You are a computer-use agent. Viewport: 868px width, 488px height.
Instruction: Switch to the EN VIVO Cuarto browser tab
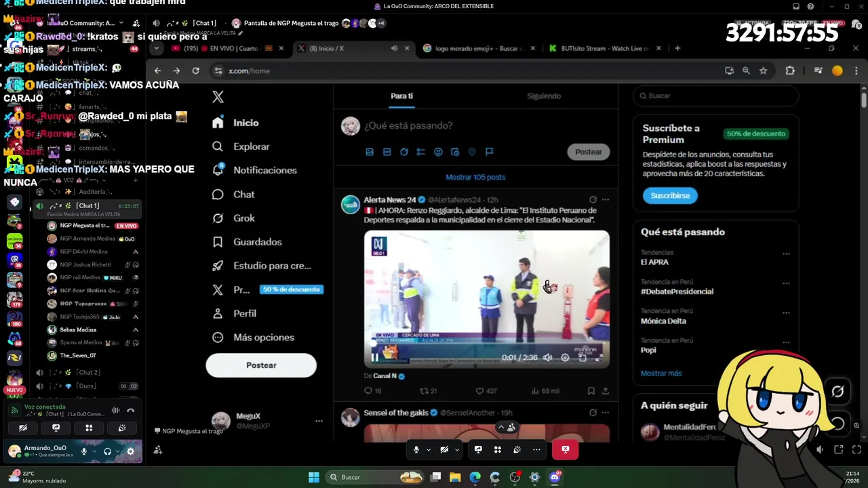229,48
